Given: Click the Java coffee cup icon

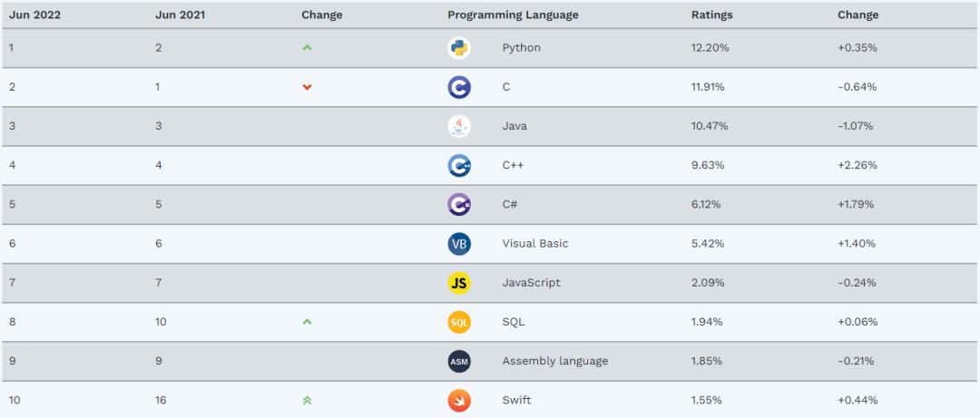Looking at the screenshot, I should (x=459, y=126).
